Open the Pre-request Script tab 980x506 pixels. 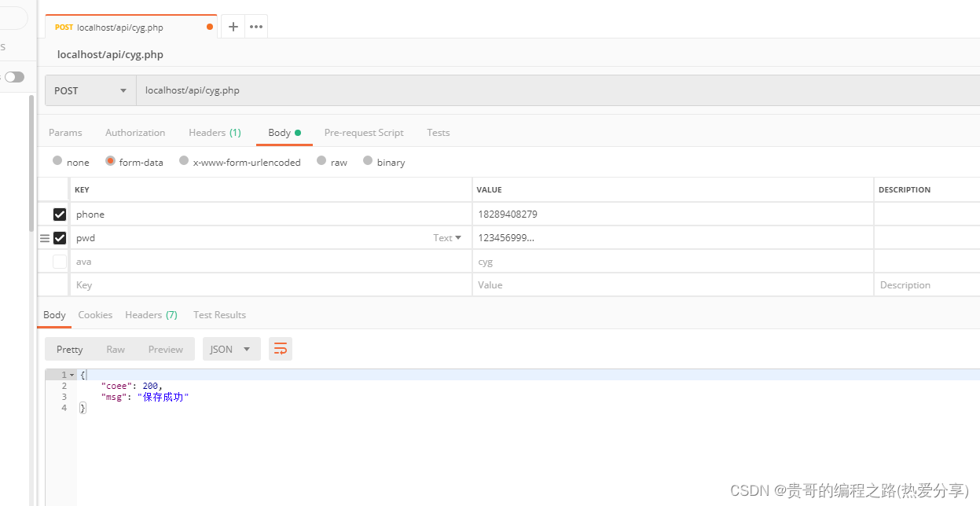364,133
